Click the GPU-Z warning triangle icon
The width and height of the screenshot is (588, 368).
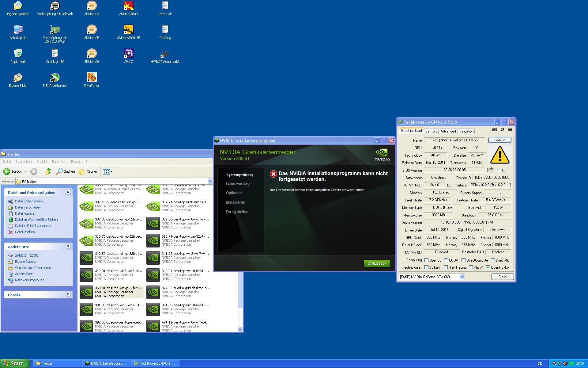(x=500, y=155)
